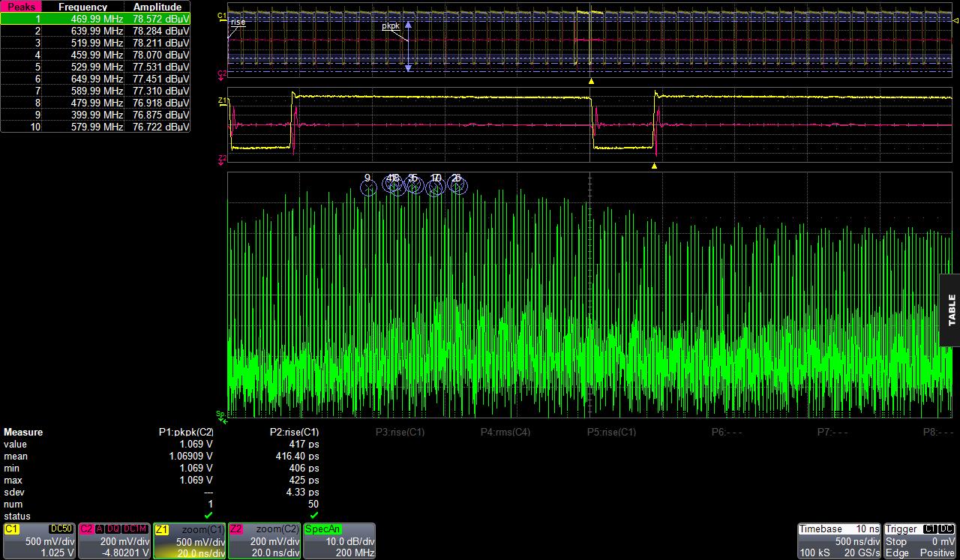Open the C1 channel descriptor box
This screenshot has height=560, width=960.
pos(38,541)
